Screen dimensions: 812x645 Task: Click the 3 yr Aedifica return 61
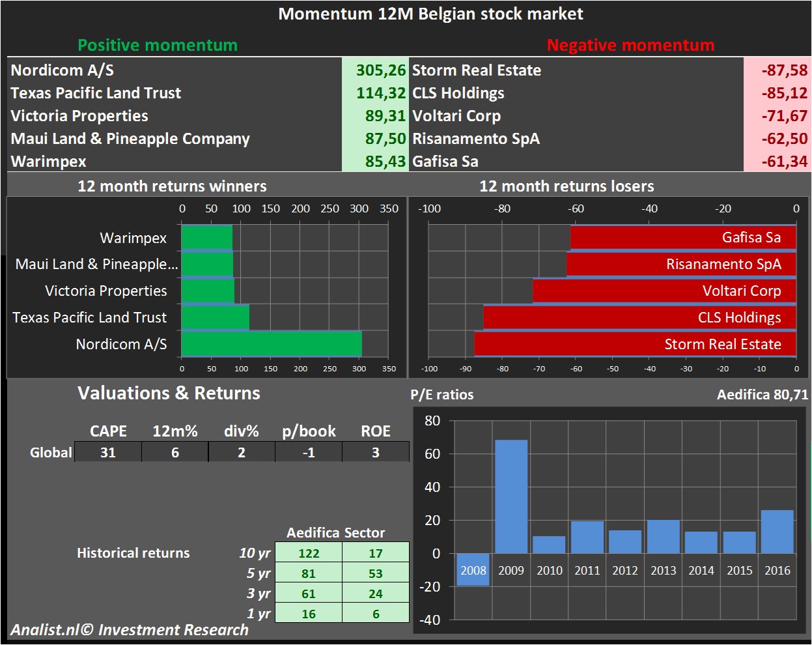[x=309, y=594]
